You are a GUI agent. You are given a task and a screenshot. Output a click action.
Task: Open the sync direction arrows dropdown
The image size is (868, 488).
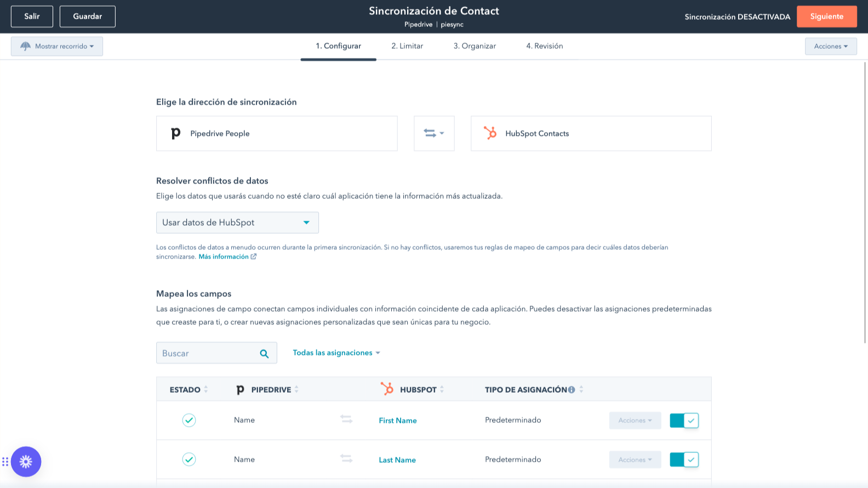pyautogui.click(x=433, y=133)
